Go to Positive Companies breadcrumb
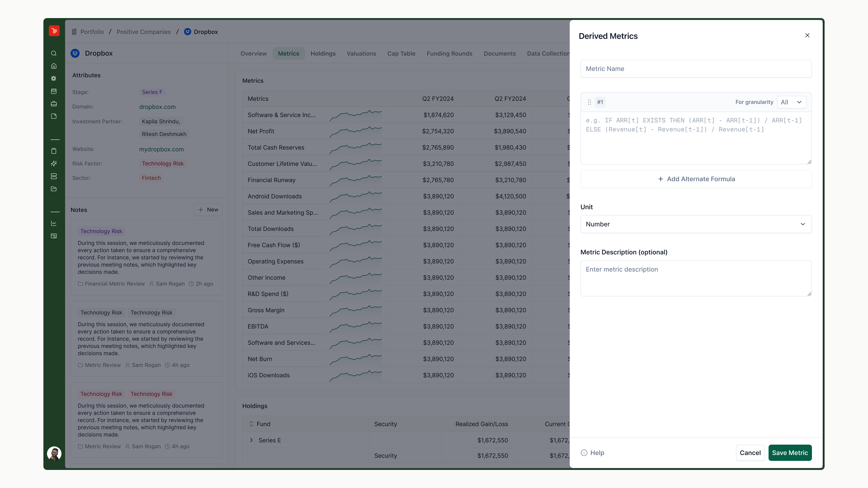 pyautogui.click(x=144, y=32)
